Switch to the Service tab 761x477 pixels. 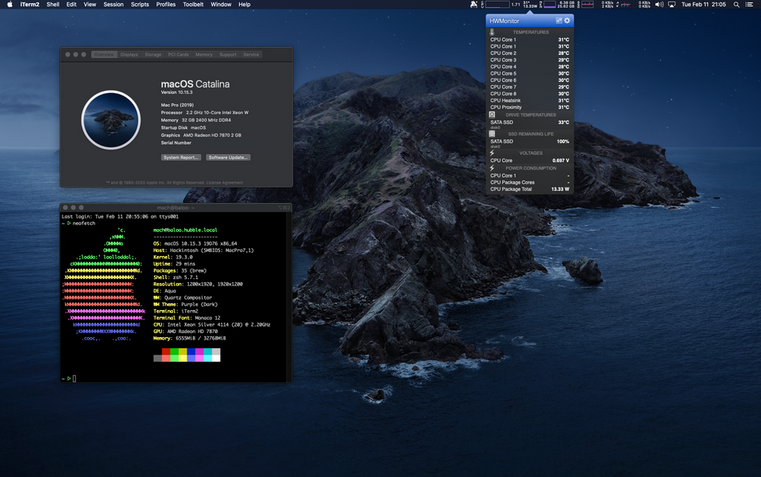click(251, 54)
